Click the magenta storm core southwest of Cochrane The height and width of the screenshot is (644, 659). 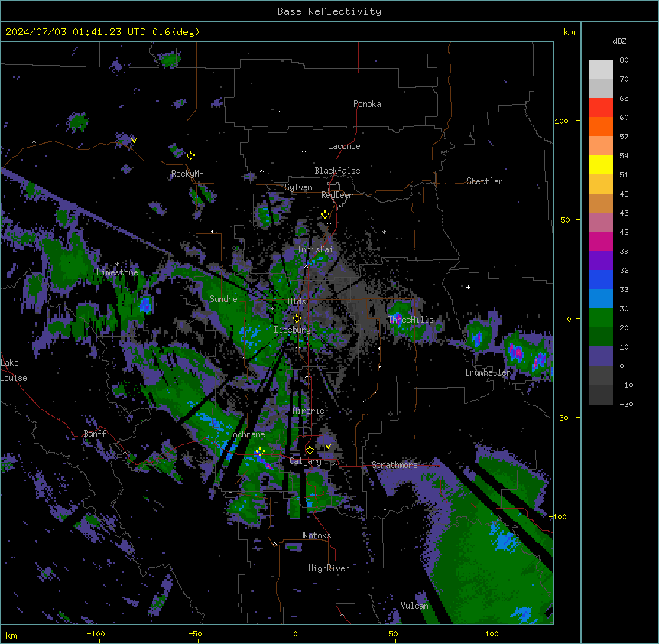coord(268,467)
